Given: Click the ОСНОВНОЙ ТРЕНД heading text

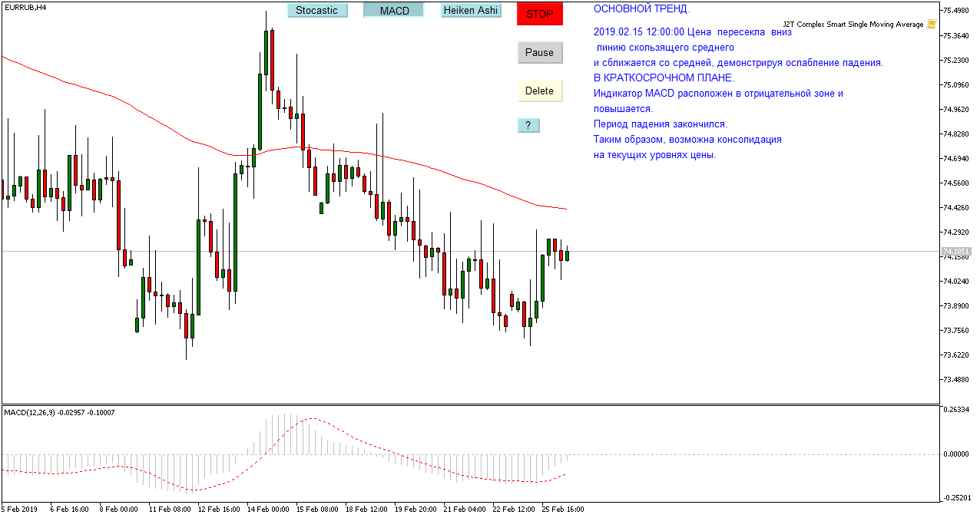Looking at the screenshot, I should 641,9.
